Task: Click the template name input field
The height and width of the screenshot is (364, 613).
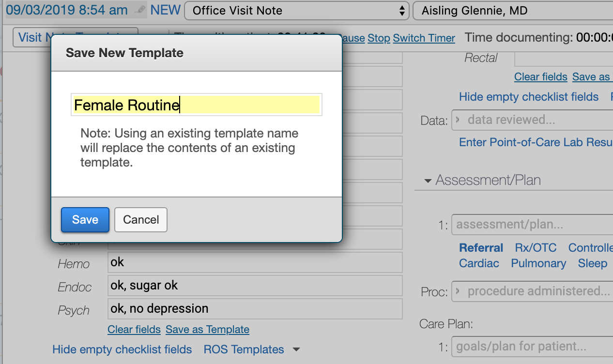Action: [x=196, y=105]
